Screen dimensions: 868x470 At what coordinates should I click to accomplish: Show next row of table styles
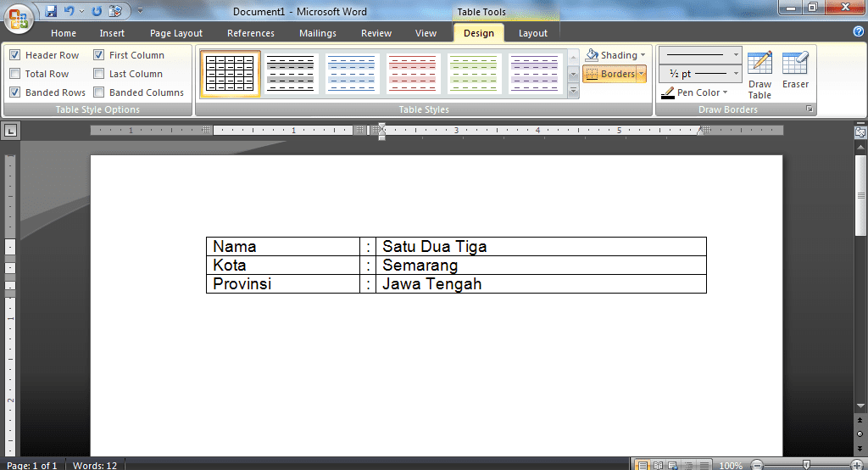coord(574,74)
